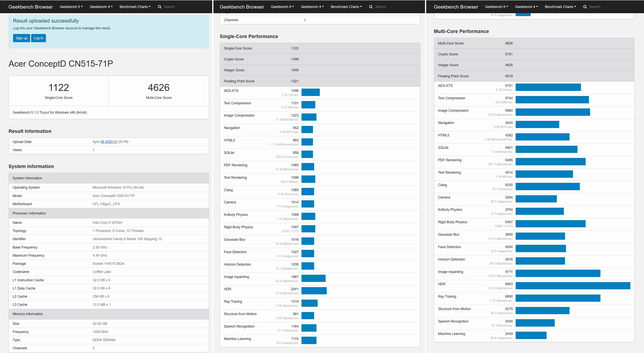Screen dimensions: 644x353
Task: Open Benchmark Charts dropdown in middle panel
Action: pos(346,7)
